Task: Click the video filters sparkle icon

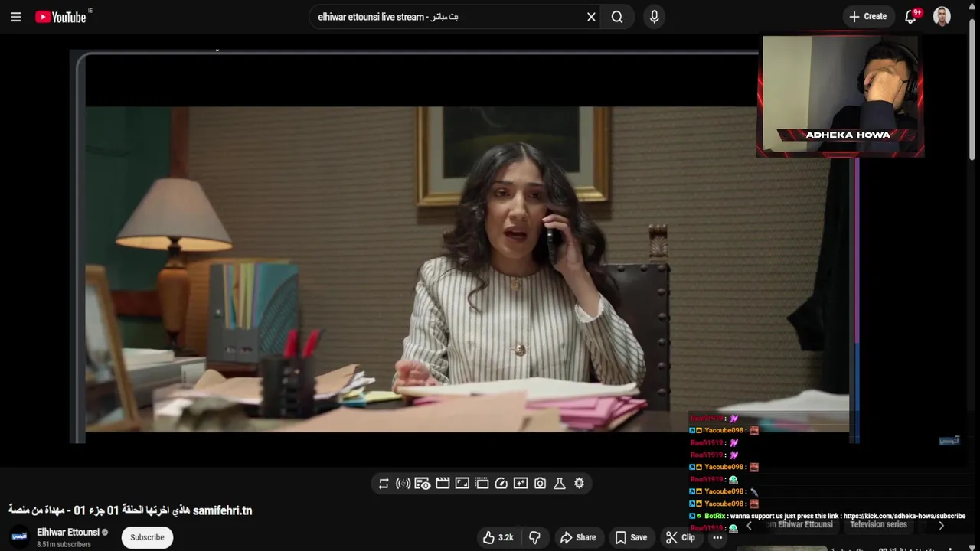Action: pyautogui.click(x=521, y=484)
